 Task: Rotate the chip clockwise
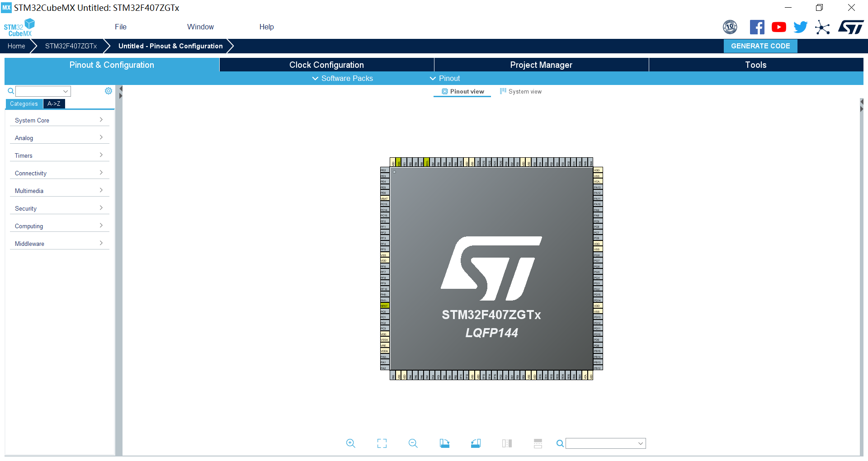pos(444,443)
